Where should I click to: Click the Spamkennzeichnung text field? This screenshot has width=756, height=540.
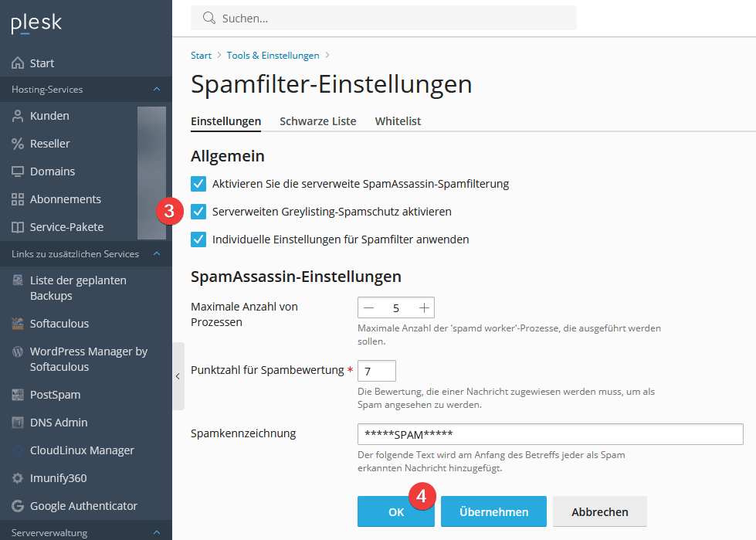pos(550,434)
